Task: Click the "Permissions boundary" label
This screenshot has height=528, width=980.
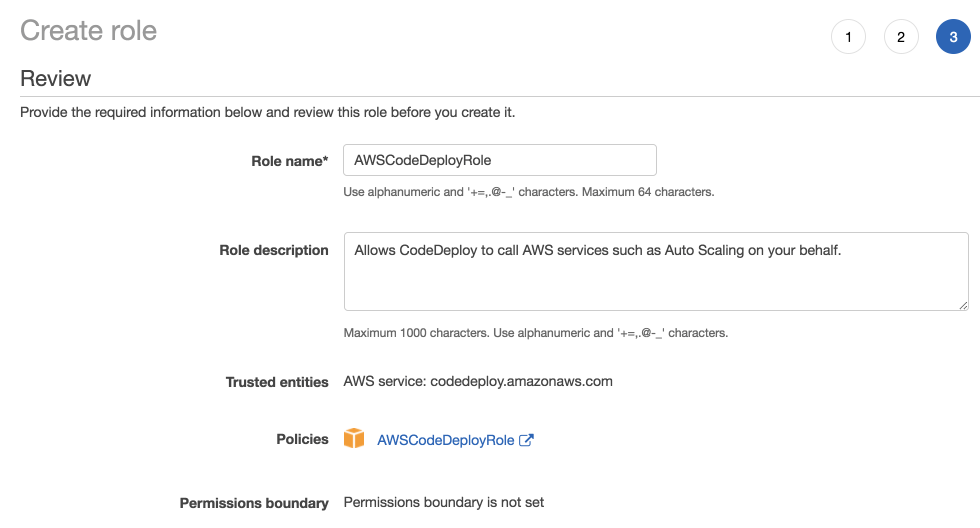Action: (254, 503)
